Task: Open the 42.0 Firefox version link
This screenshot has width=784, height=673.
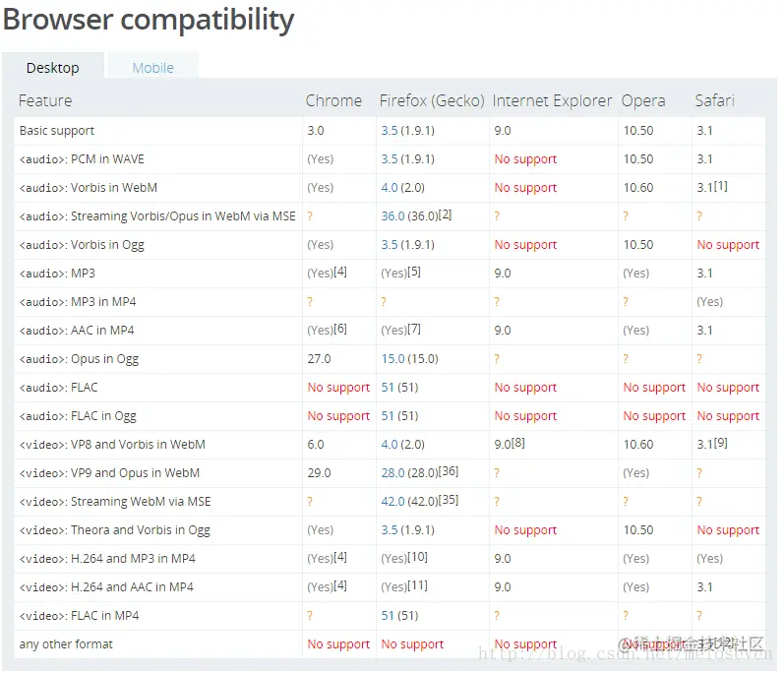Action: [392, 501]
